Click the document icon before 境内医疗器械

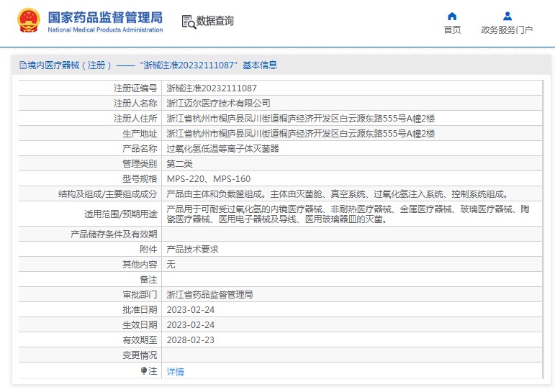pyautogui.click(x=23, y=65)
